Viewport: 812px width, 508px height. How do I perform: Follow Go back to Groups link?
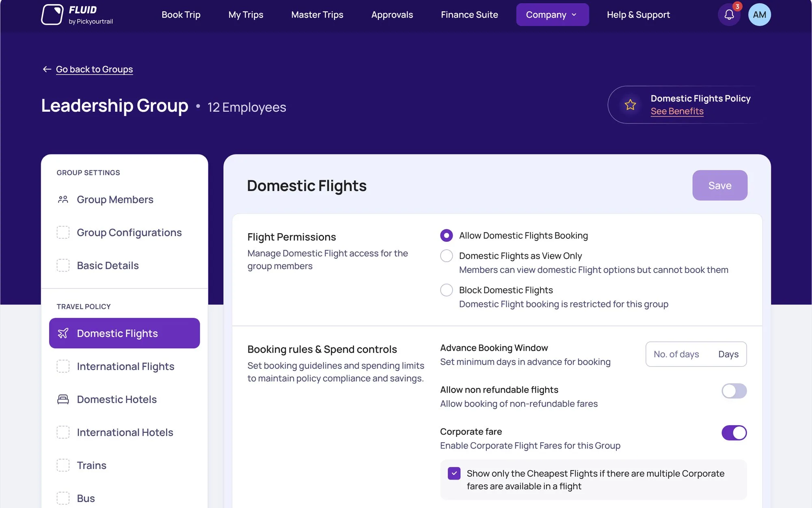(94, 69)
